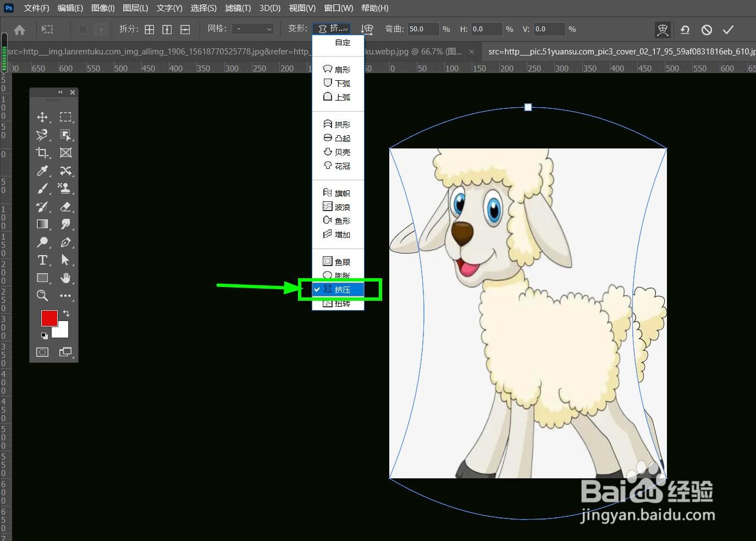Screen dimensions: 756x541
Task: Reset the warp transform
Action: click(x=685, y=30)
